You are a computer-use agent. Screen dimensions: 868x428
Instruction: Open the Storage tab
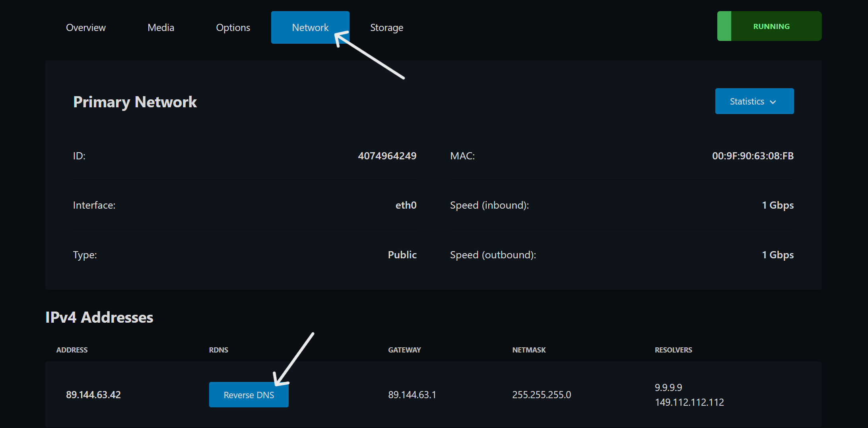[x=386, y=27]
